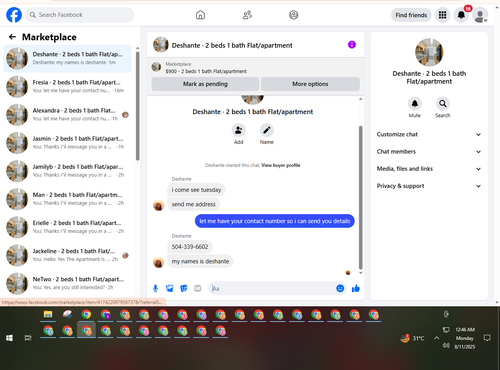The height and width of the screenshot is (370, 500).
Task: Open the taskbar clock showing 12:46 AM
Action: pyautogui.click(x=465, y=338)
